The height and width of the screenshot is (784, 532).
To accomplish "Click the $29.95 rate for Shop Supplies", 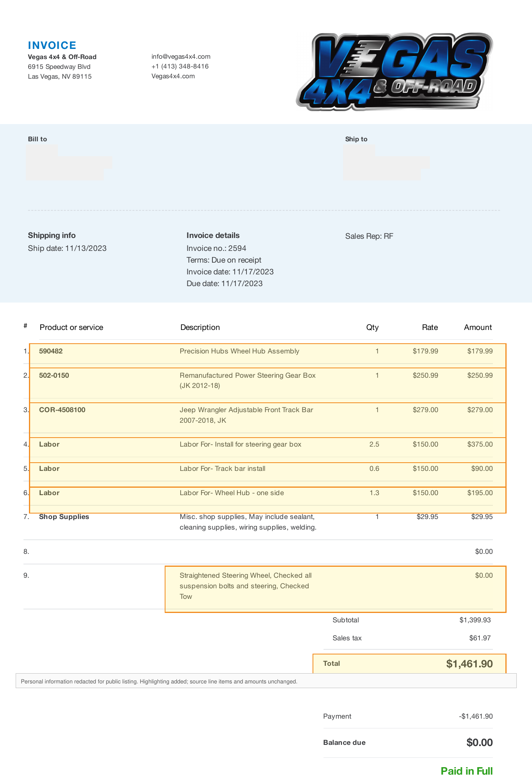I will click(x=428, y=517).
